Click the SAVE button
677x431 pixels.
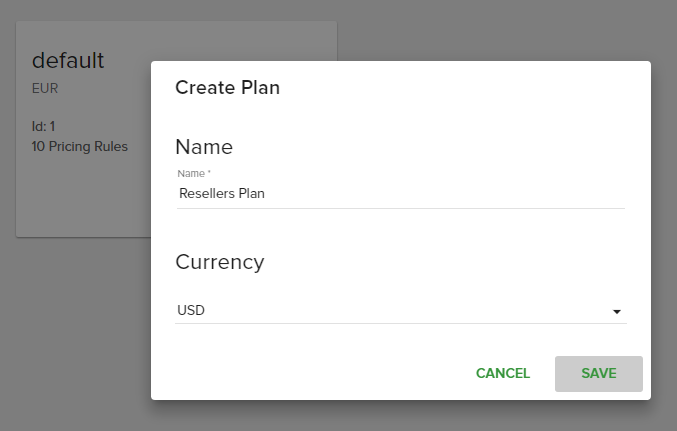click(x=599, y=374)
